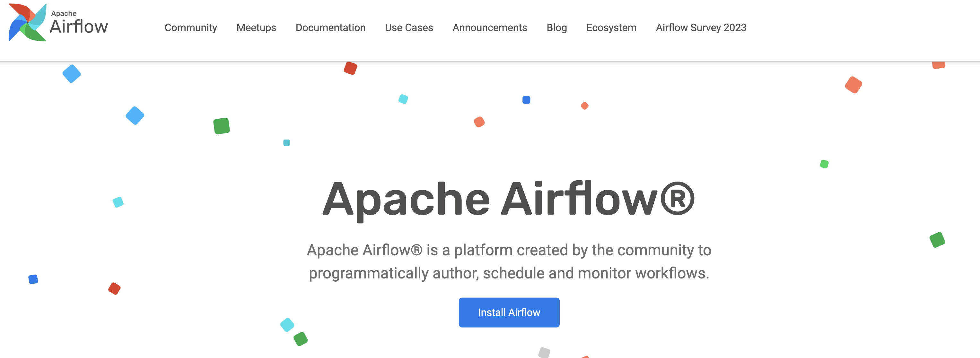This screenshot has width=980, height=358.
Task: Click the Install Airflow button
Action: pyautogui.click(x=509, y=312)
